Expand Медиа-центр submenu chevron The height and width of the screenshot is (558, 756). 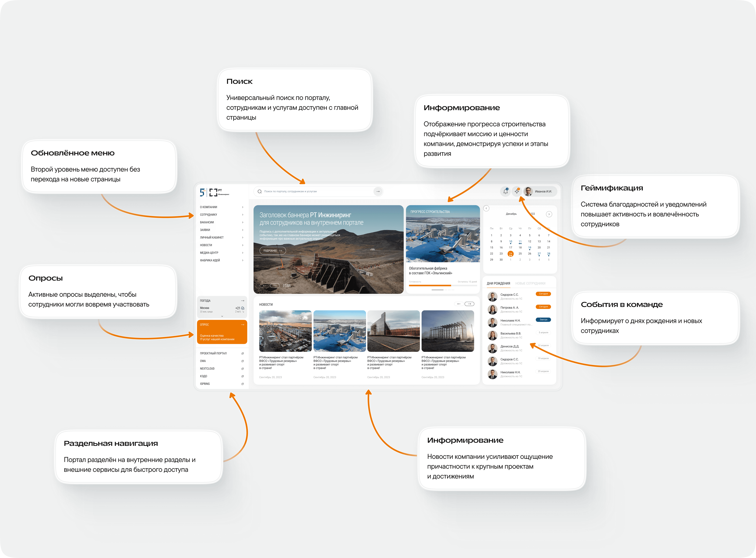click(243, 253)
